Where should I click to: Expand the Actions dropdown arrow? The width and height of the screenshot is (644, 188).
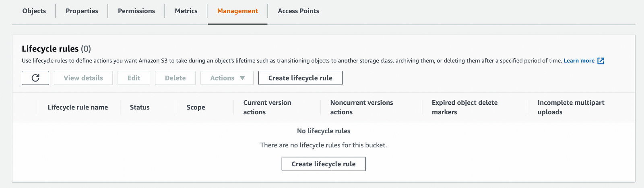pyautogui.click(x=242, y=78)
